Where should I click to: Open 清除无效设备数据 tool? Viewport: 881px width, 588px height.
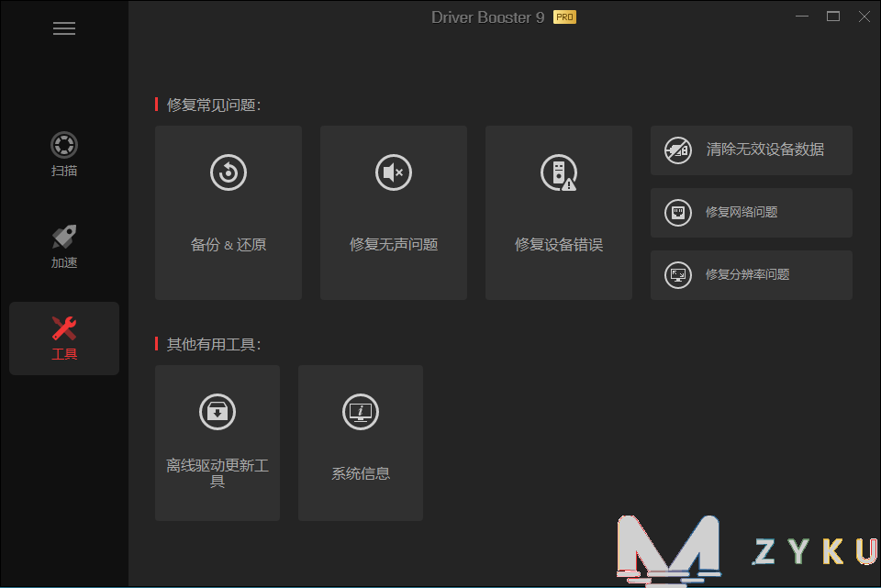tap(752, 150)
